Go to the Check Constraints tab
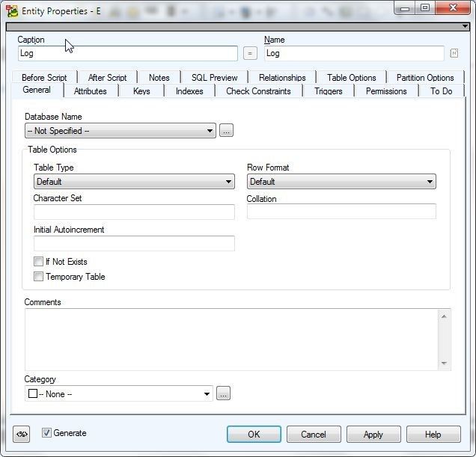 [x=258, y=91]
